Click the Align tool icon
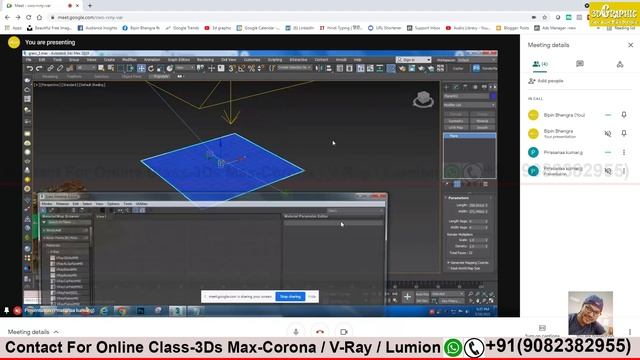640x360 pixels. (329, 69)
